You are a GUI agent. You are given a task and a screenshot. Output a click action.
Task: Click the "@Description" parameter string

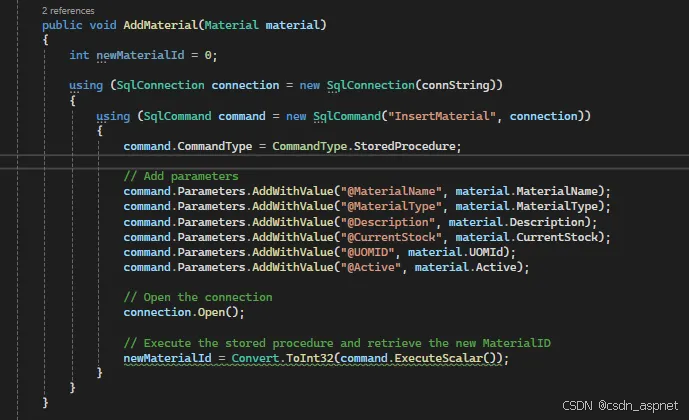388,222
